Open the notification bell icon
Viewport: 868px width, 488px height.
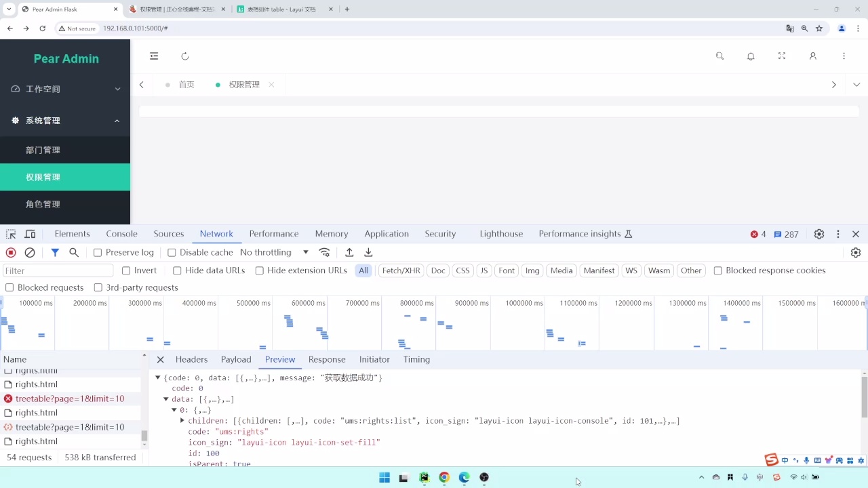coord(751,56)
